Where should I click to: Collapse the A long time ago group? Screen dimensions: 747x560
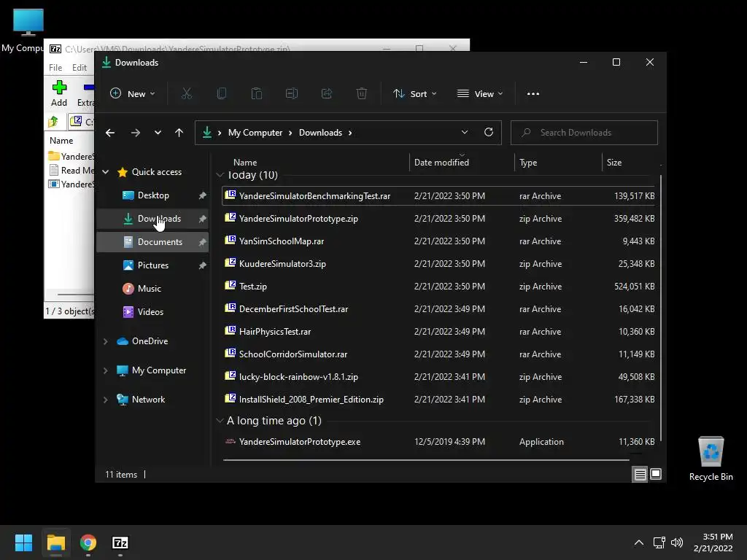pos(220,421)
